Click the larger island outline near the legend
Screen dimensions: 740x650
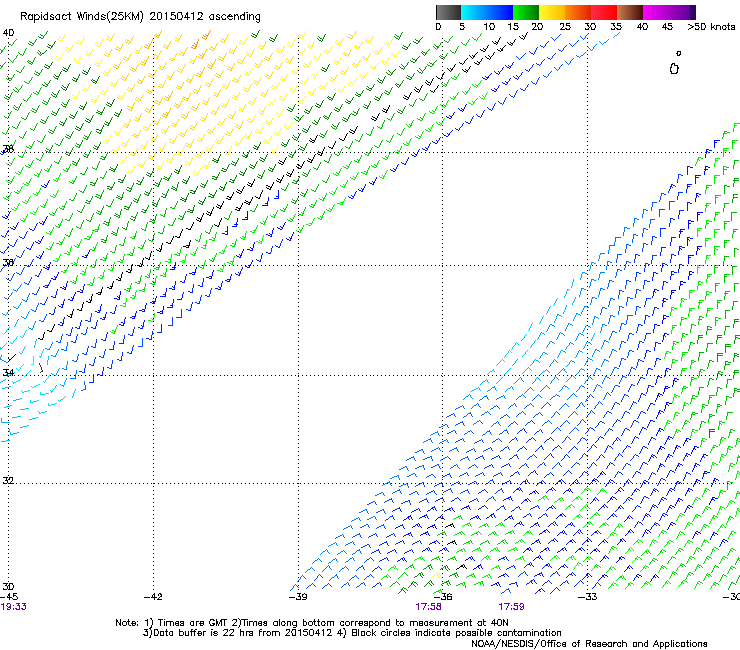click(x=674, y=69)
